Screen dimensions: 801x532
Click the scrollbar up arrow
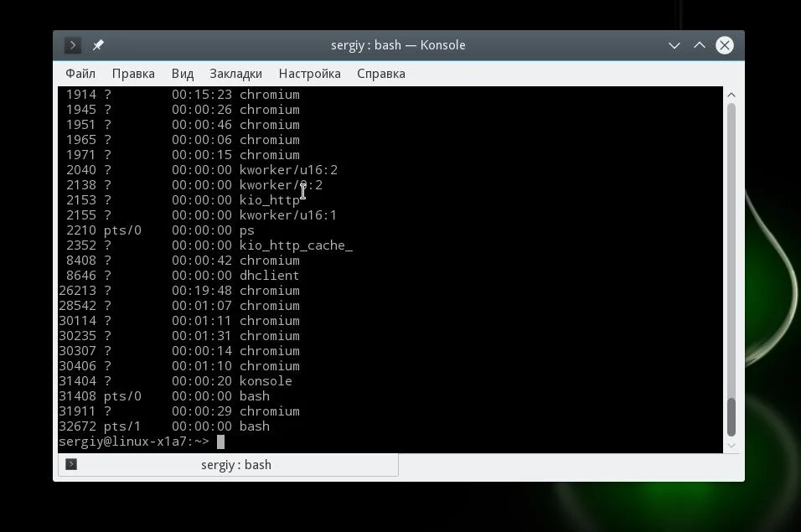pyautogui.click(x=731, y=95)
